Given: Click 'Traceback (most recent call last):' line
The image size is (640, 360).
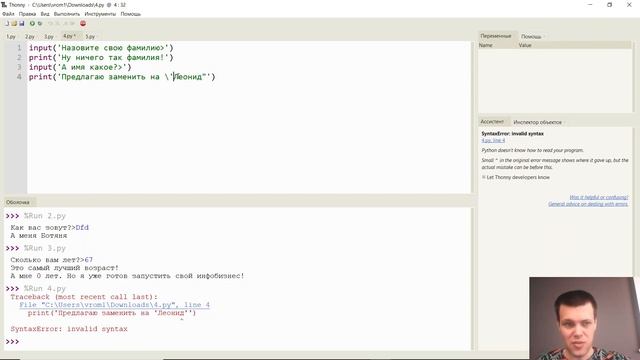Looking at the screenshot, I should point(84,297).
